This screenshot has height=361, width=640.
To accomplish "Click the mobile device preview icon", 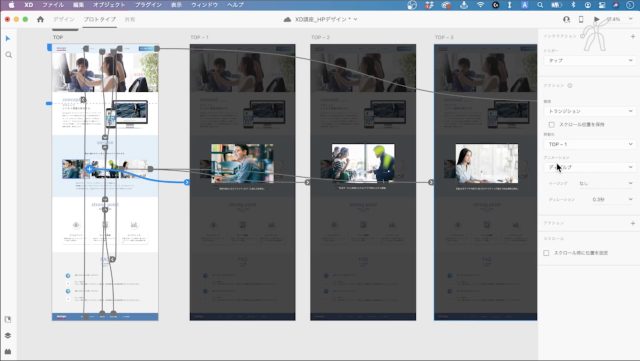I will pos(581,19).
